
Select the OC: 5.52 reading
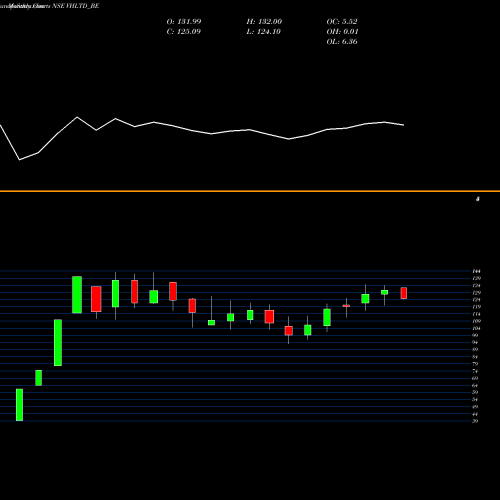click(x=342, y=22)
